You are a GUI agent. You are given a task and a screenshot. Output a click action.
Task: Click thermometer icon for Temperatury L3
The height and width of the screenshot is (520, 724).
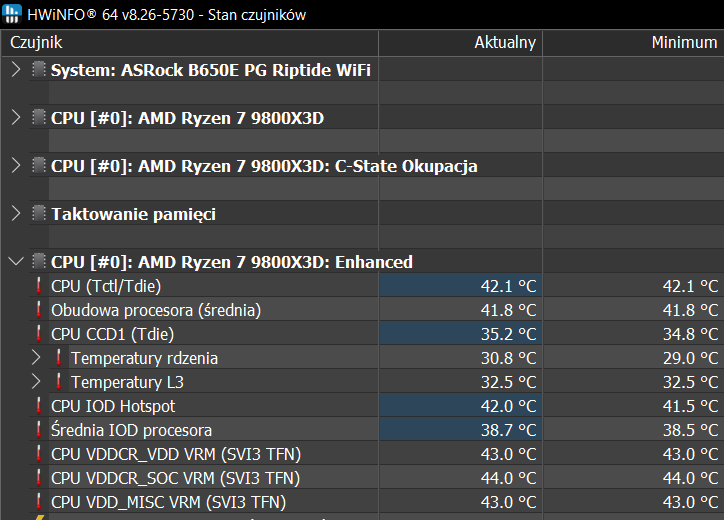pyautogui.click(x=59, y=381)
